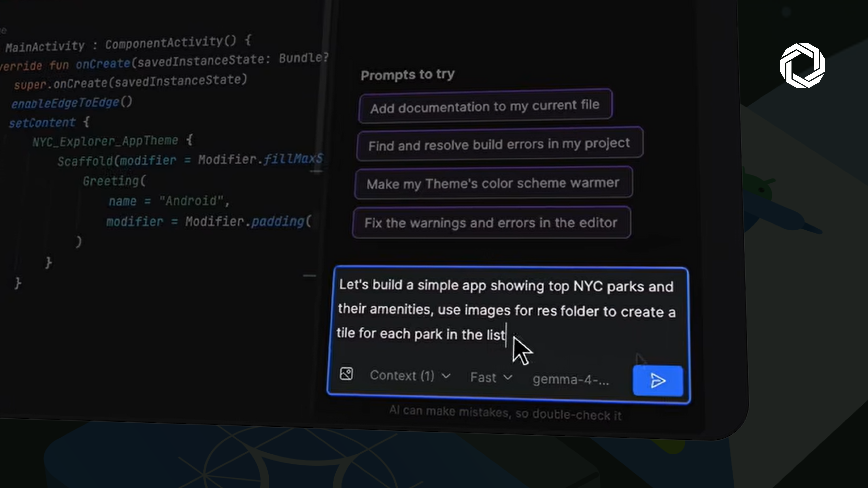Click the onCreate function name
The width and height of the screenshot is (868, 488).
click(x=103, y=64)
